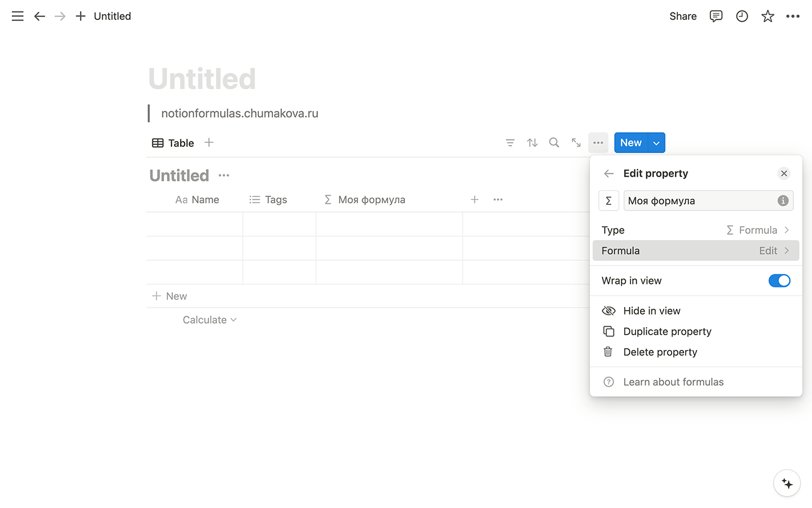
Task: Click the Untitled database title
Action: [x=179, y=176]
